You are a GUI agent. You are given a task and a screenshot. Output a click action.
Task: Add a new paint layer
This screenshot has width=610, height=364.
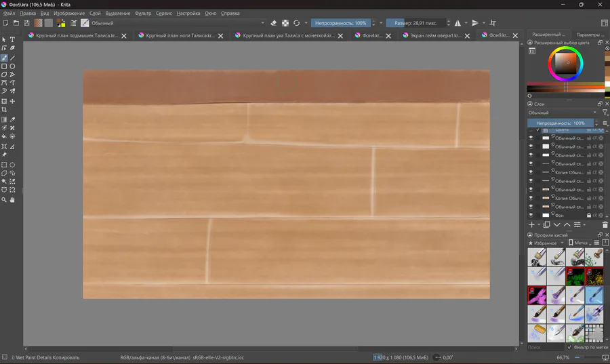click(531, 225)
